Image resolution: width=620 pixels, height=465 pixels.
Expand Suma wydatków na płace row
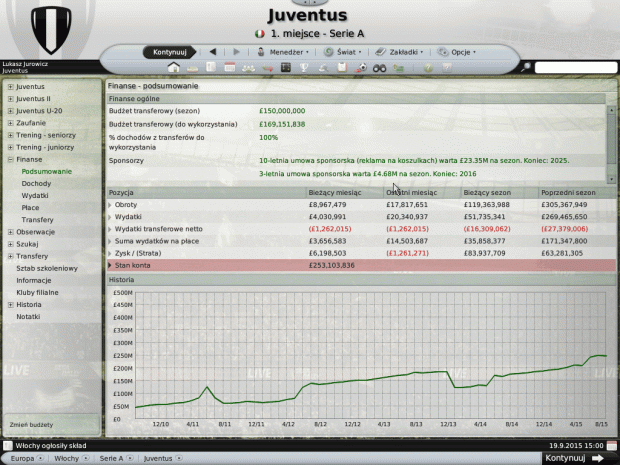coord(110,241)
